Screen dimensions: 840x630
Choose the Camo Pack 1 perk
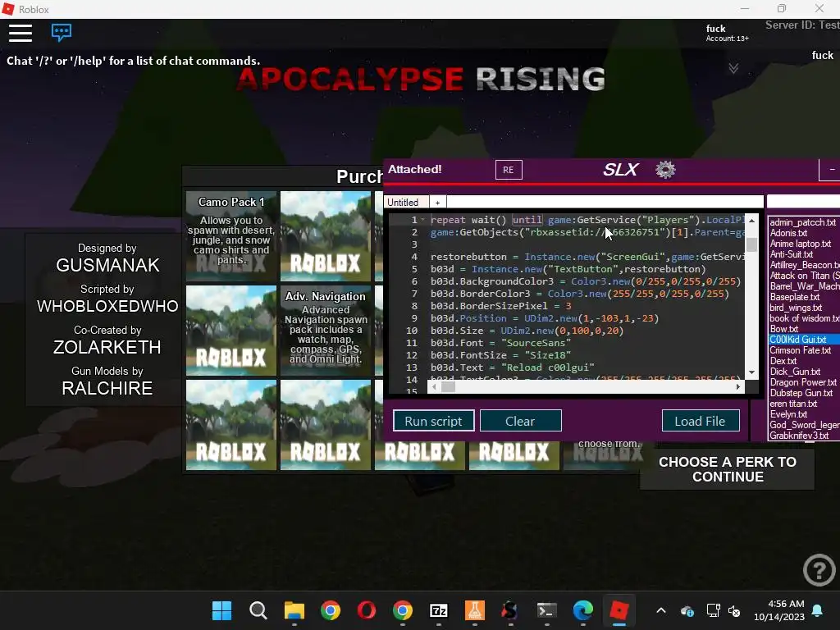coord(231,236)
